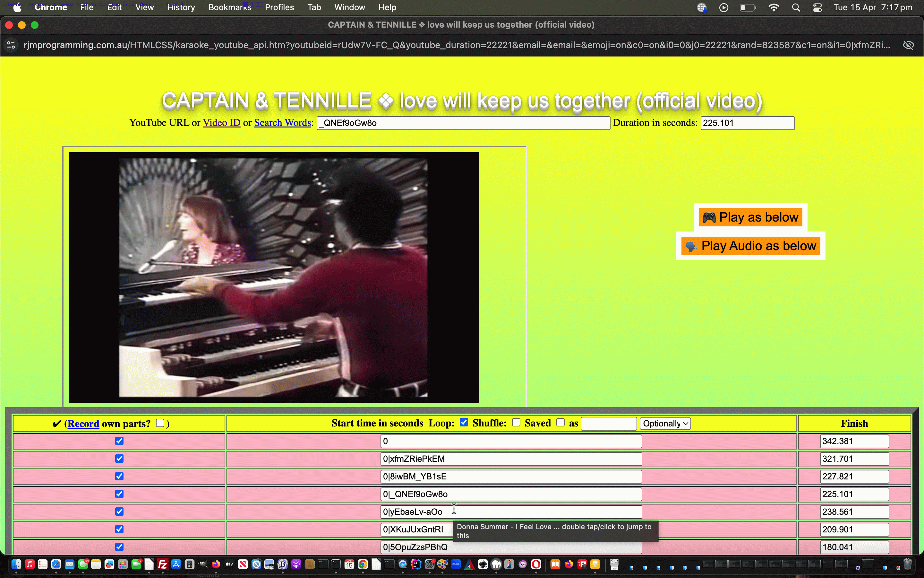
Task: Open the Tab menu
Action: [314, 8]
